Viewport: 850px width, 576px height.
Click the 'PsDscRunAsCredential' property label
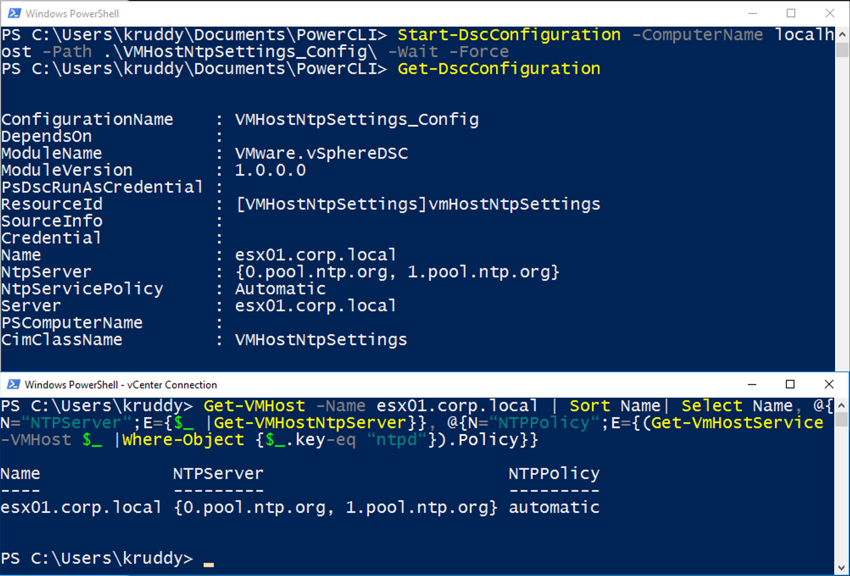coord(102,187)
